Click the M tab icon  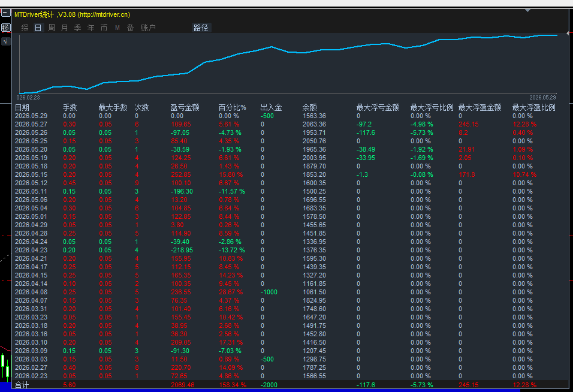(117, 28)
